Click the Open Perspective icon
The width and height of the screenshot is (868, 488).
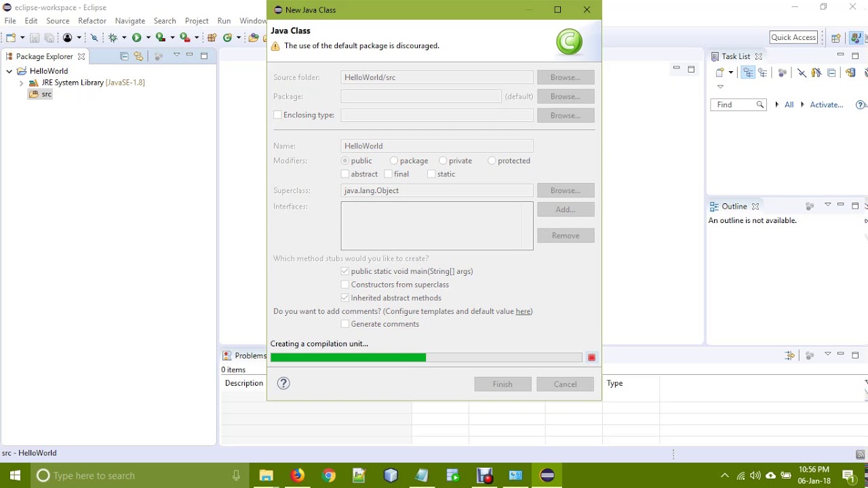(836, 38)
